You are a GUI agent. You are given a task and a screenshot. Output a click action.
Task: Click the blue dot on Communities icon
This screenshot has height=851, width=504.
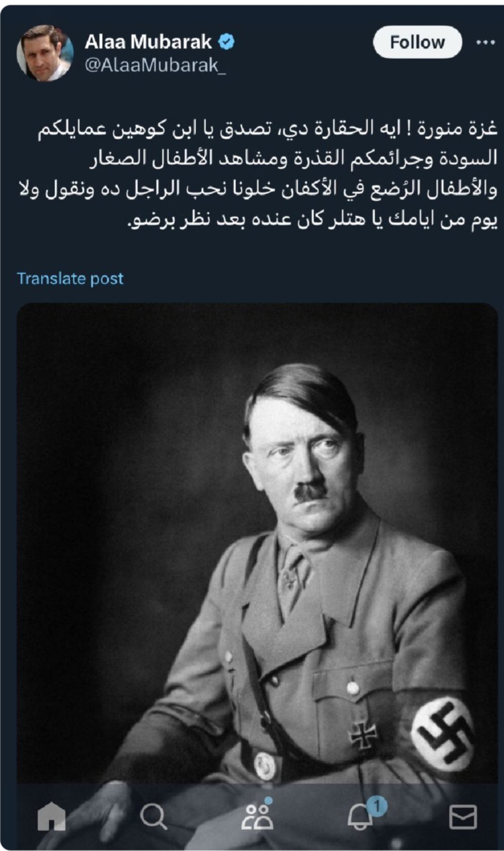[268, 801]
